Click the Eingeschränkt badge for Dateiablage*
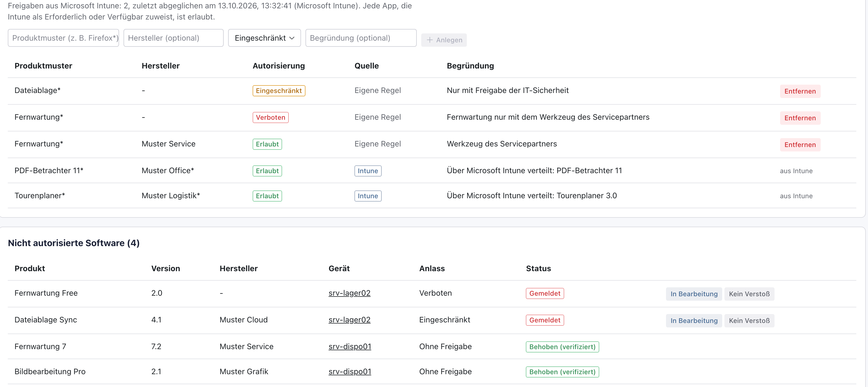The height and width of the screenshot is (387, 868). click(279, 91)
